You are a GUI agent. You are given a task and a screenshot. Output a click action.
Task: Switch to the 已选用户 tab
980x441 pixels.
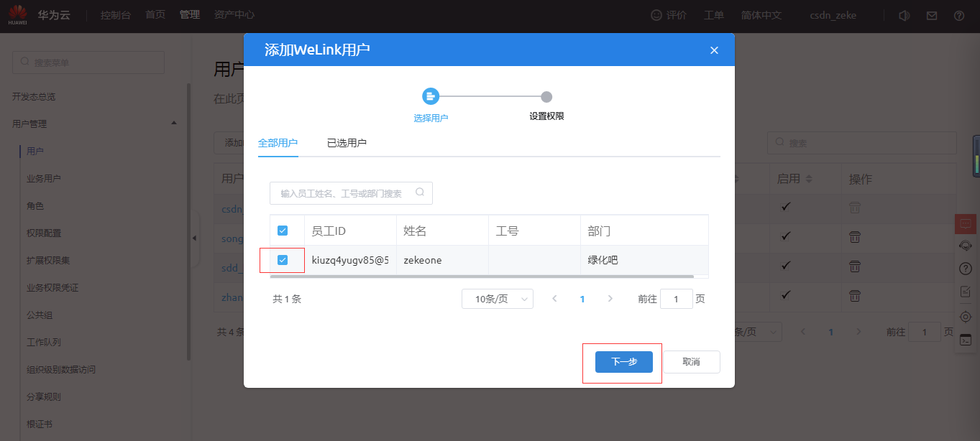coord(347,143)
